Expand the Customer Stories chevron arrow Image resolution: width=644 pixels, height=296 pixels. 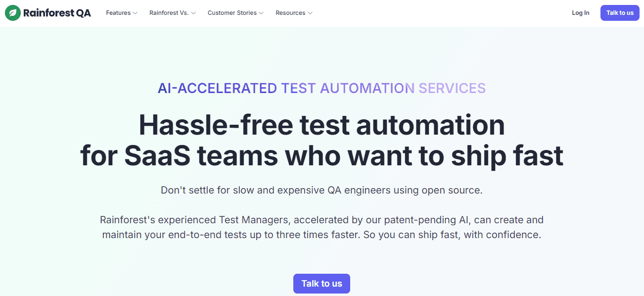click(x=261, y=13)
